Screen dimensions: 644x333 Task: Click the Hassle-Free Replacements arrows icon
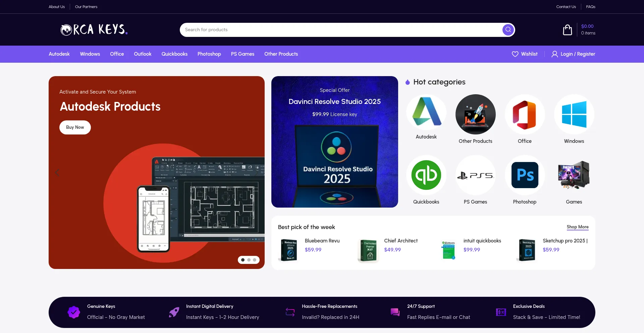290,312
